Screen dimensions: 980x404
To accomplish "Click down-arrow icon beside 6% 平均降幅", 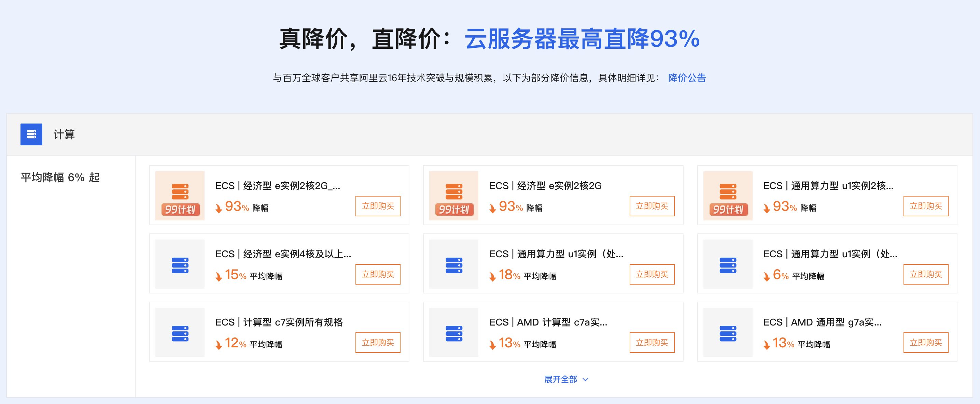I will [x=767, y=277].
